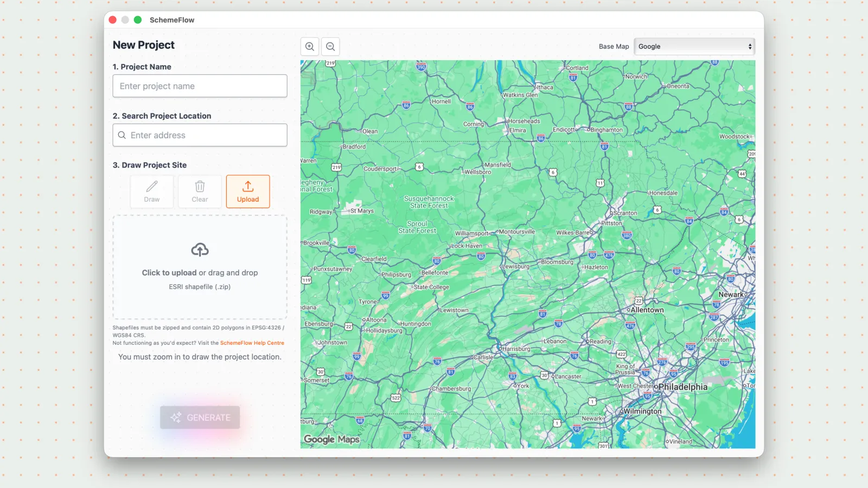This screenshot has width=868, height=488.
Task: Click Hornell on the map
Action: click(441, 101)
